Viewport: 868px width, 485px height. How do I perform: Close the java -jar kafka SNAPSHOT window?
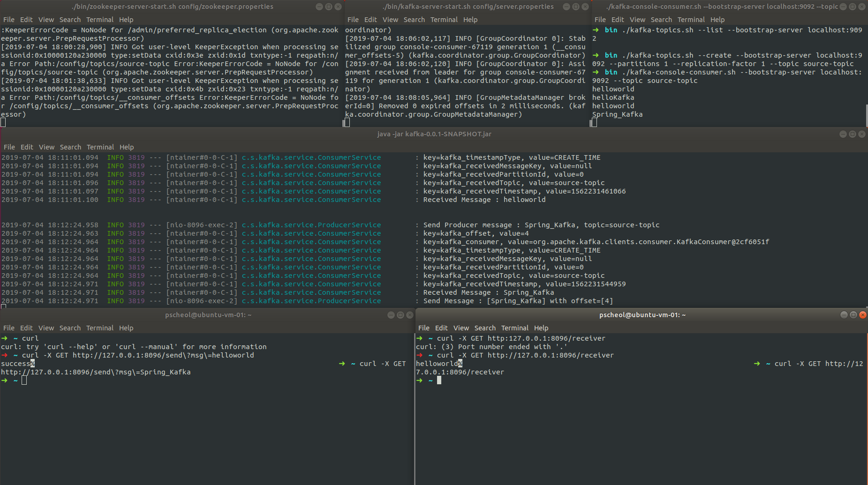pyautogui.click(x=862, y=134)
